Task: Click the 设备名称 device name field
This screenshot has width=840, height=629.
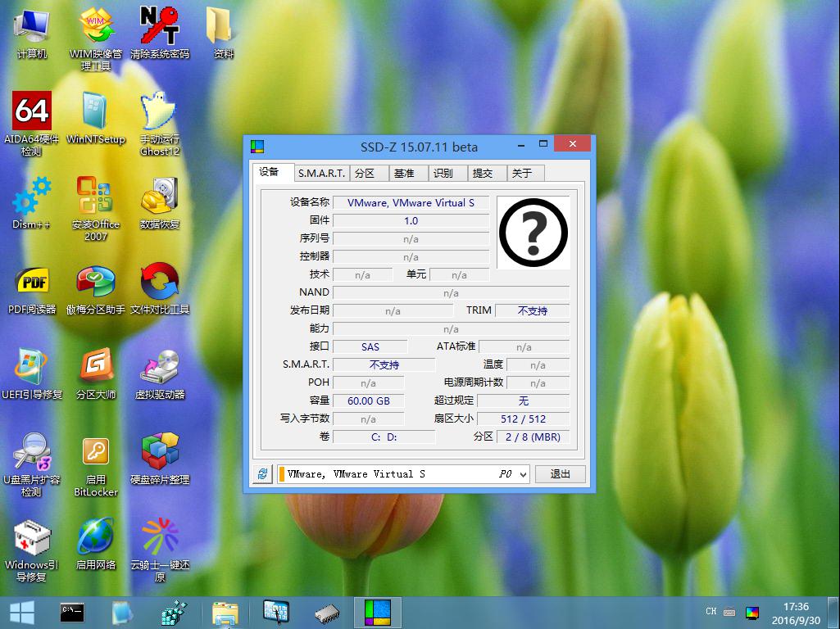Action: tap(411, 202)
